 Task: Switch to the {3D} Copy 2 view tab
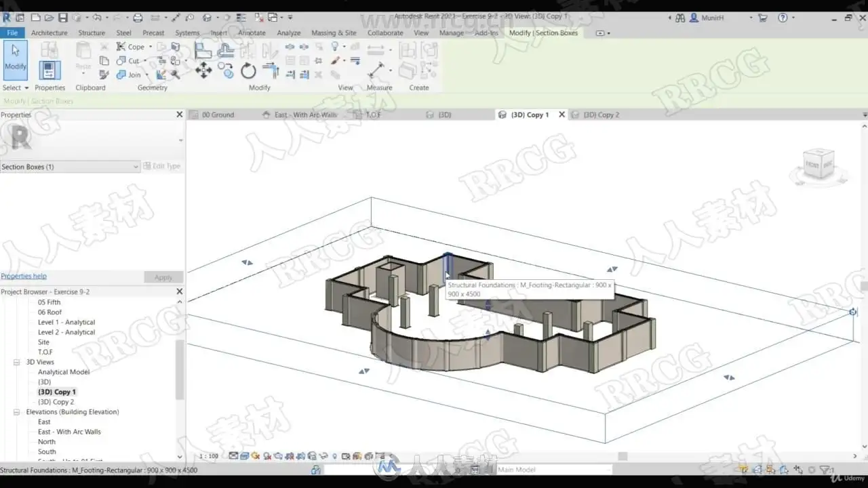[601, 115]
